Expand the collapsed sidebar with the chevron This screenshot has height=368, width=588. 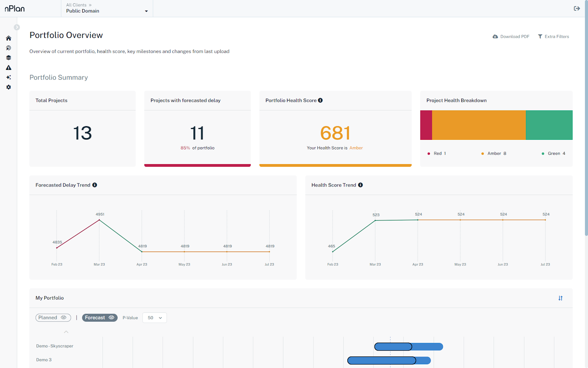(17, 27)
